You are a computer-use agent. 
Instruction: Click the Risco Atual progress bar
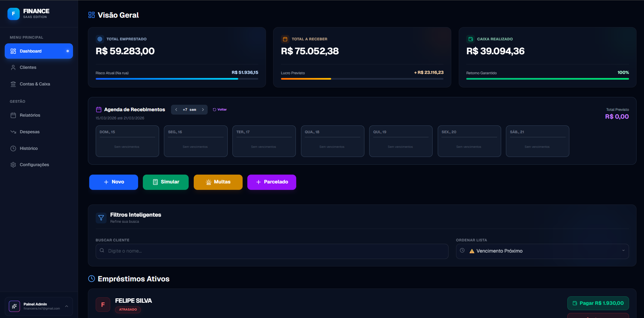point(176,79)
